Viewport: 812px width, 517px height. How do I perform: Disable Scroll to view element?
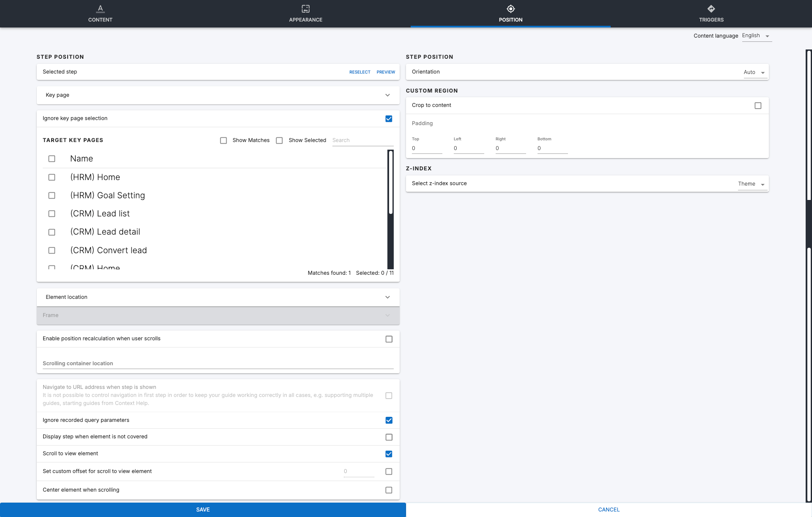[x=389, y=454]
